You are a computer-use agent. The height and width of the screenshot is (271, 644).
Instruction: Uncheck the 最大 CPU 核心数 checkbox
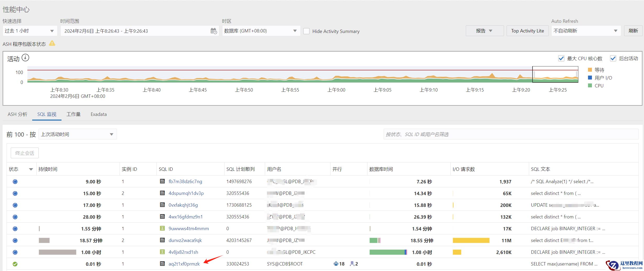pos(561,58)
